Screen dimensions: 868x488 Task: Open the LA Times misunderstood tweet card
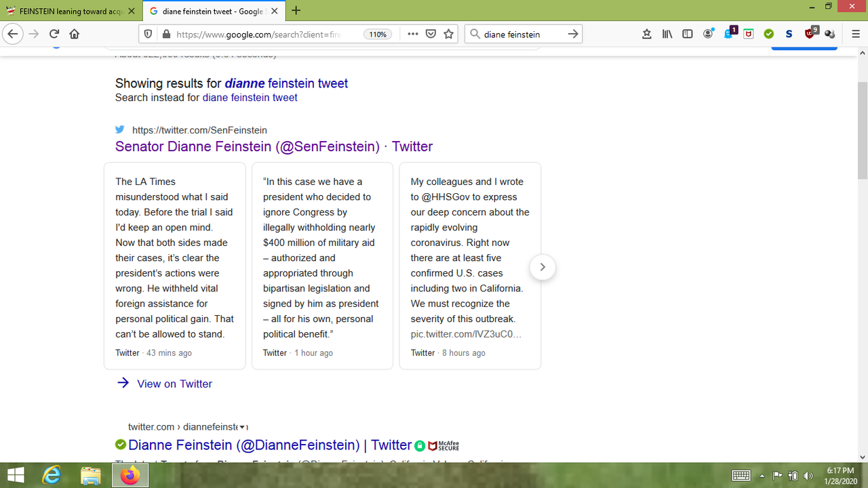tap(175, 266)
